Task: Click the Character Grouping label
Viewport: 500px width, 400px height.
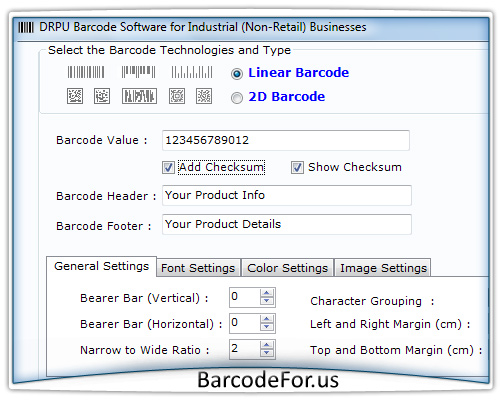Action: pos(372,301)
